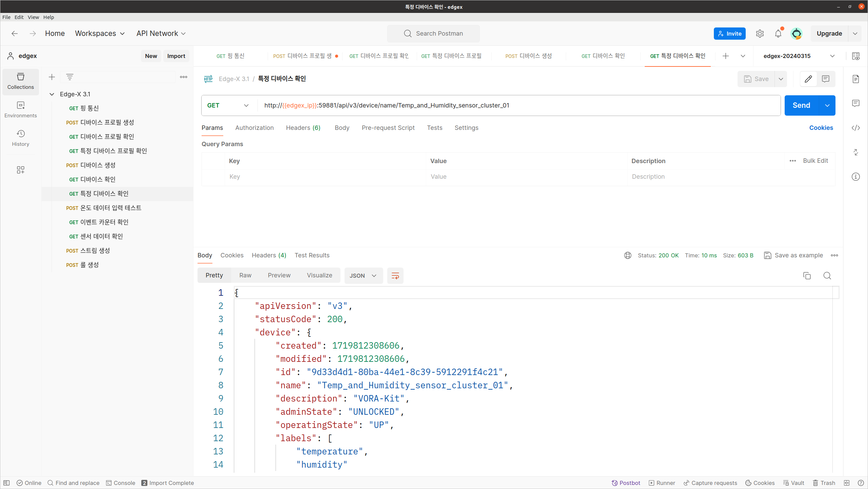The image size is (868, 489).
Task: Open collection sidebar options ellipsis
Action: pyautogui.click(x=184, y=77)
